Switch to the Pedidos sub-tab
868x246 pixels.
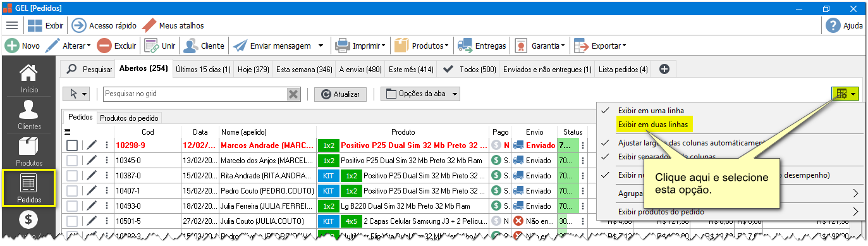(x=80, y=117)
